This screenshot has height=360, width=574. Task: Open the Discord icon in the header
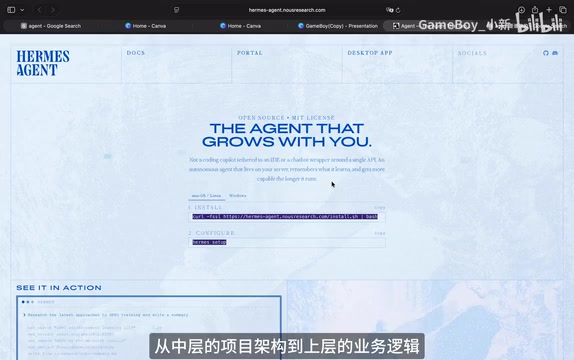(555, 53)
